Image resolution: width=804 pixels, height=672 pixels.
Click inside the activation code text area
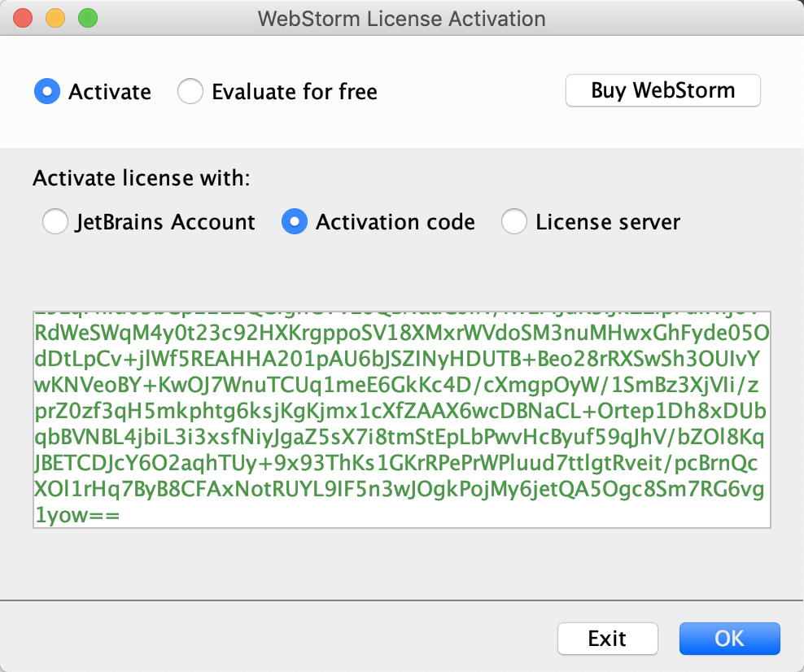coord(401,419)
